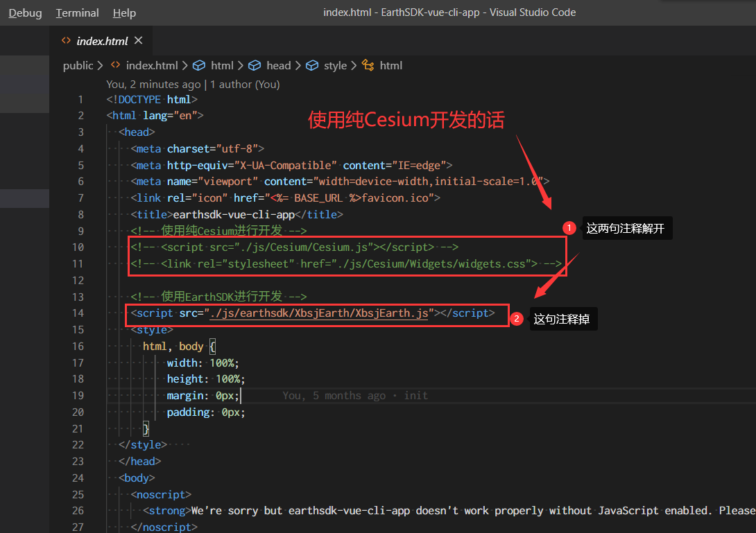Click the '使用纯Cesium进行开发' comment line

point(218,231)
